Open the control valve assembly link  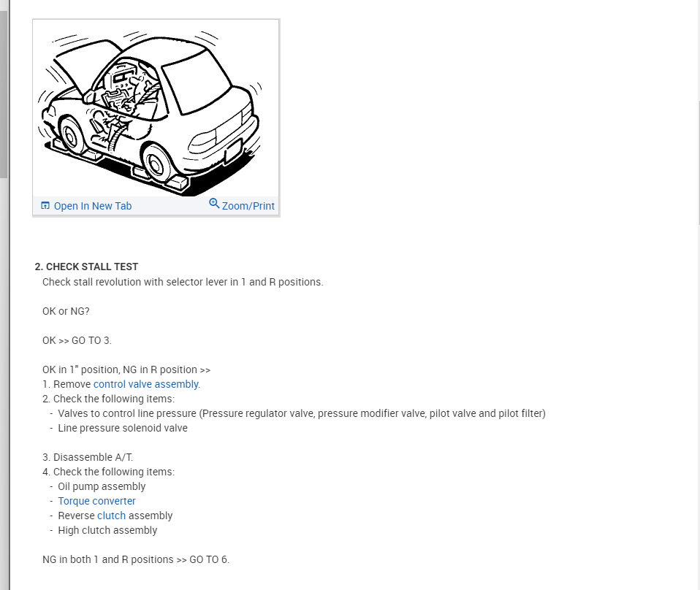(x=146, y=384)
